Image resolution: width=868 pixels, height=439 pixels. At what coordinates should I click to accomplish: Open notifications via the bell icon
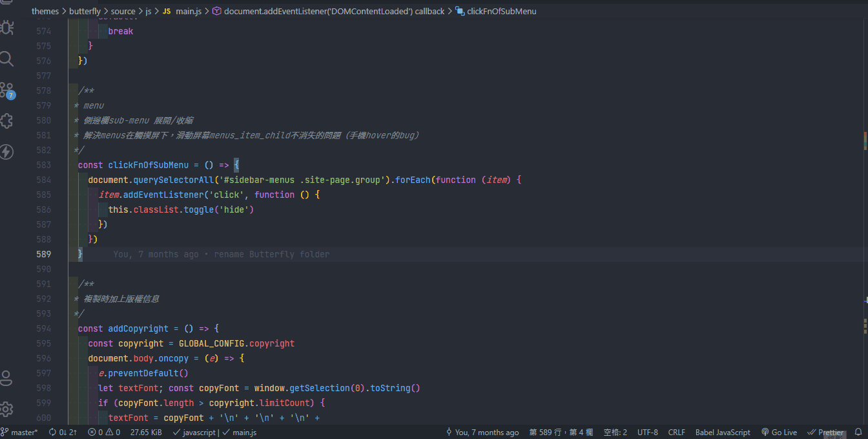pos(860,432)
